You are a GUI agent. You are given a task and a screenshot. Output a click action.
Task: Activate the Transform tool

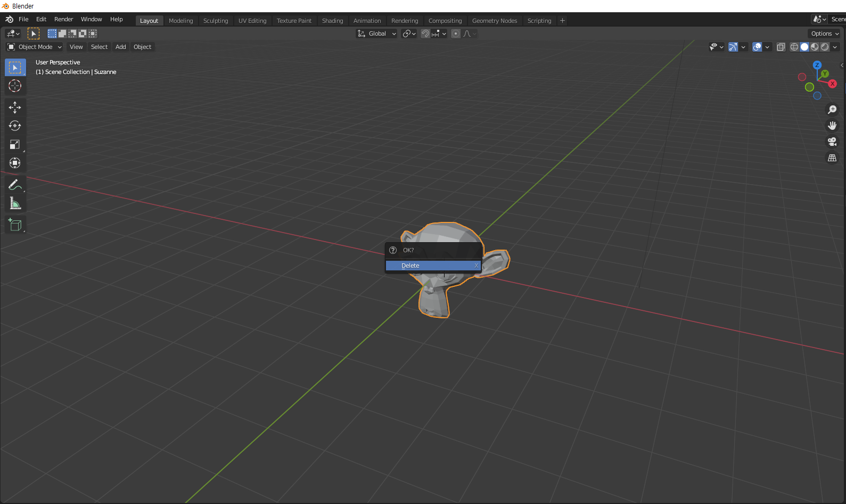point(15,163)
